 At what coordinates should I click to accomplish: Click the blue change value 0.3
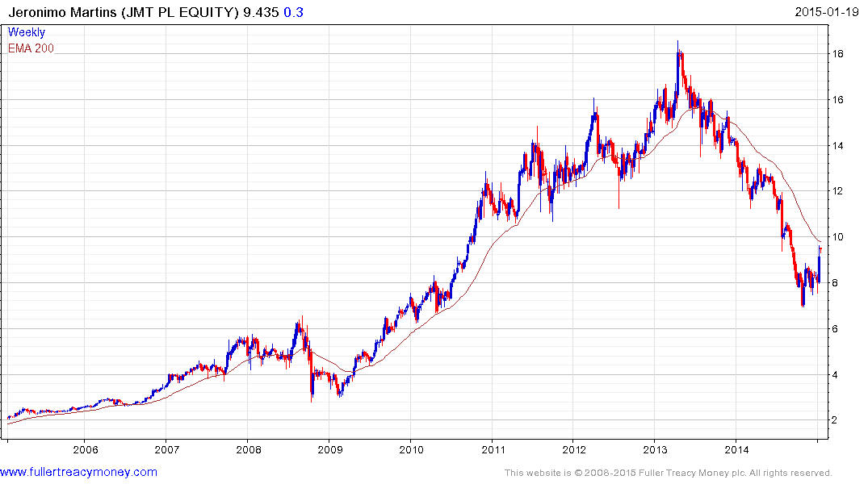pyautogui.click(x=293, y=12)
